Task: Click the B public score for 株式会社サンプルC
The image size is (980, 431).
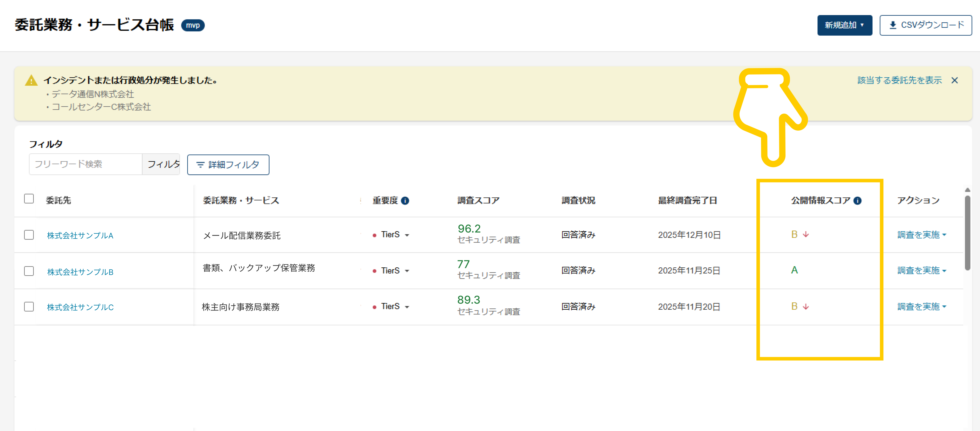Action: [x=794, y=306]
